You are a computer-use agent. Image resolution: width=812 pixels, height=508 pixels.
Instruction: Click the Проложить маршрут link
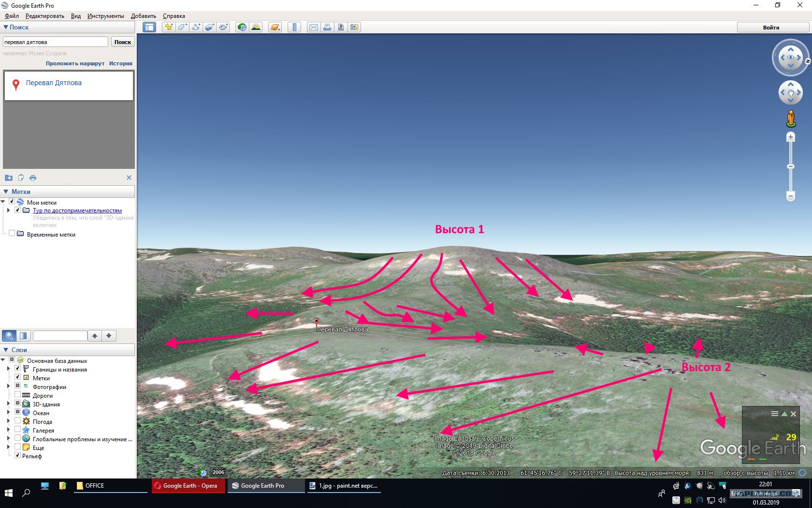click(x=75, y=63)
